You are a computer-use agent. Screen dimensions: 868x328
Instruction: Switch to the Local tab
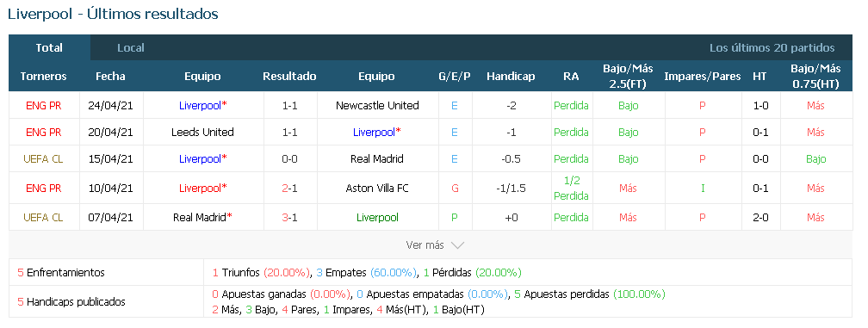tap(131, 48)
